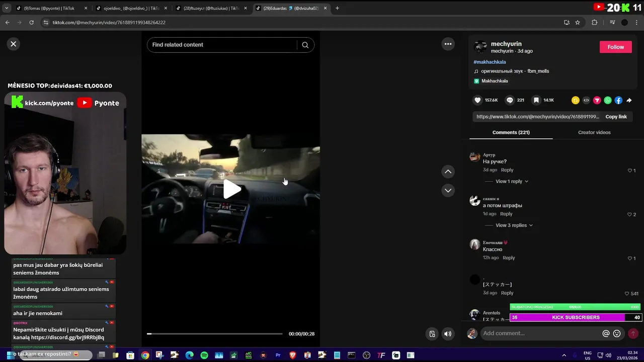Screen dimensions: 644x362
Task: Share to Facebook icon
Action: (x=618, y=100)
